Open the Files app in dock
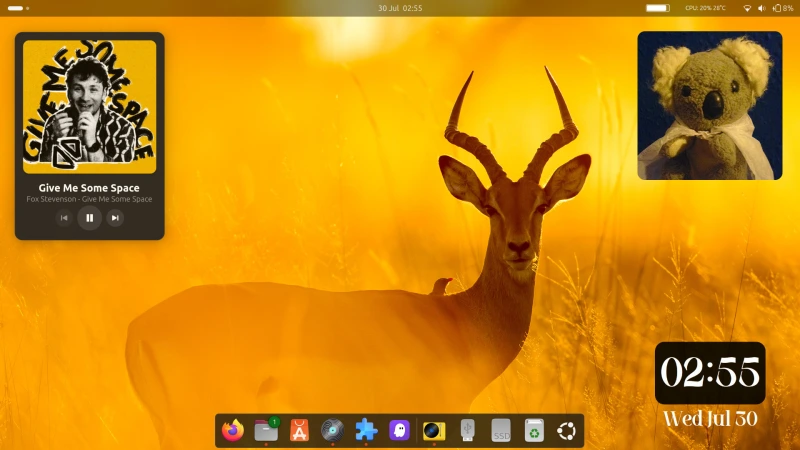Image resolution: width=800 pixels, height=450 pixels. click(266, 431)
